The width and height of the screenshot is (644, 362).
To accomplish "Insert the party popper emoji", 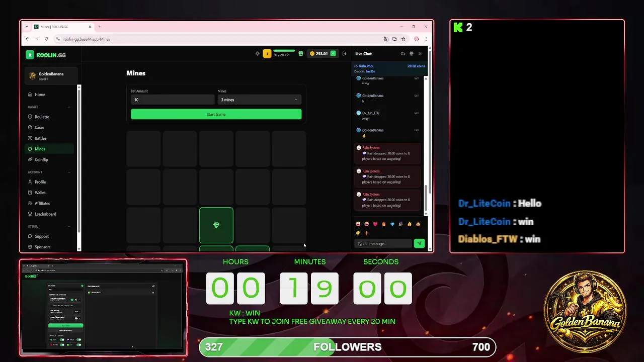I will [401, 224].
